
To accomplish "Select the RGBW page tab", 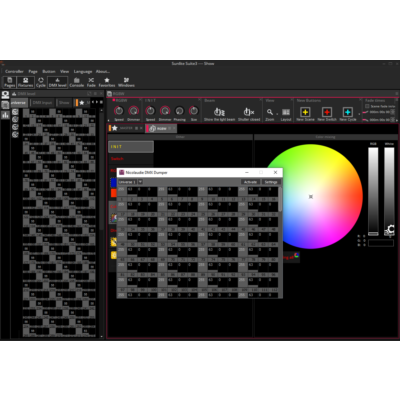I will tap(161, 128).
